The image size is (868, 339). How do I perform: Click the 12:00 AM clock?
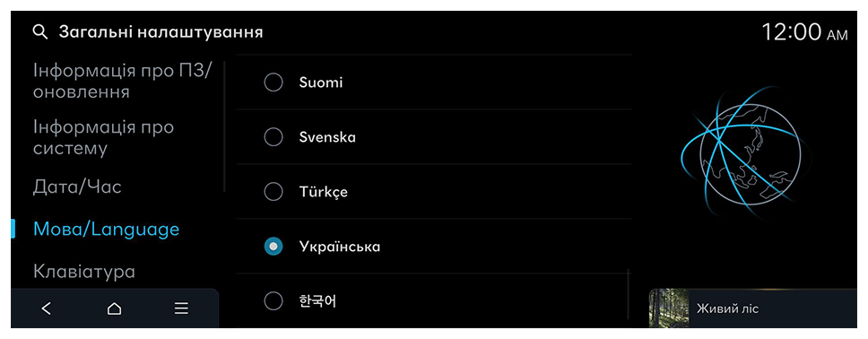[x=804, y=32]
